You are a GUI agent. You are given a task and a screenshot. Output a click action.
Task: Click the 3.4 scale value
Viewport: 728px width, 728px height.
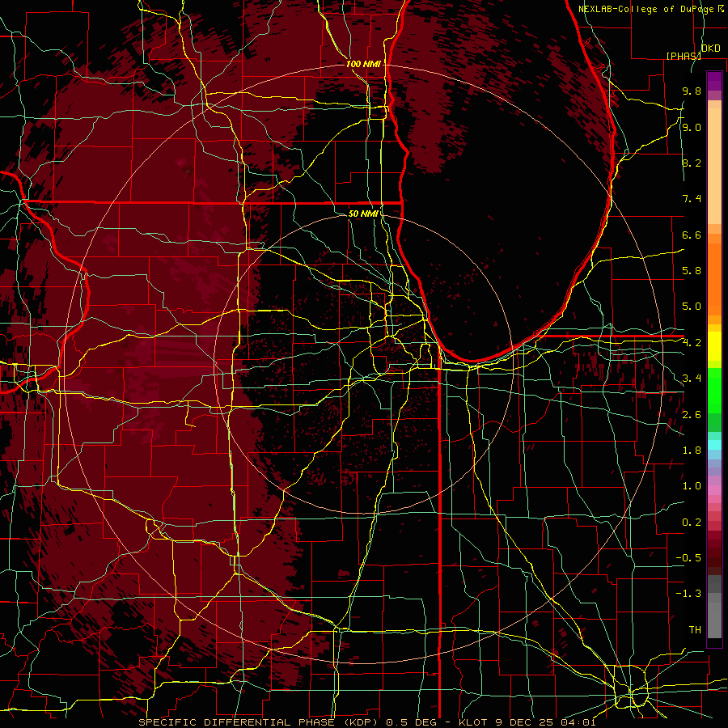[692, 379]
